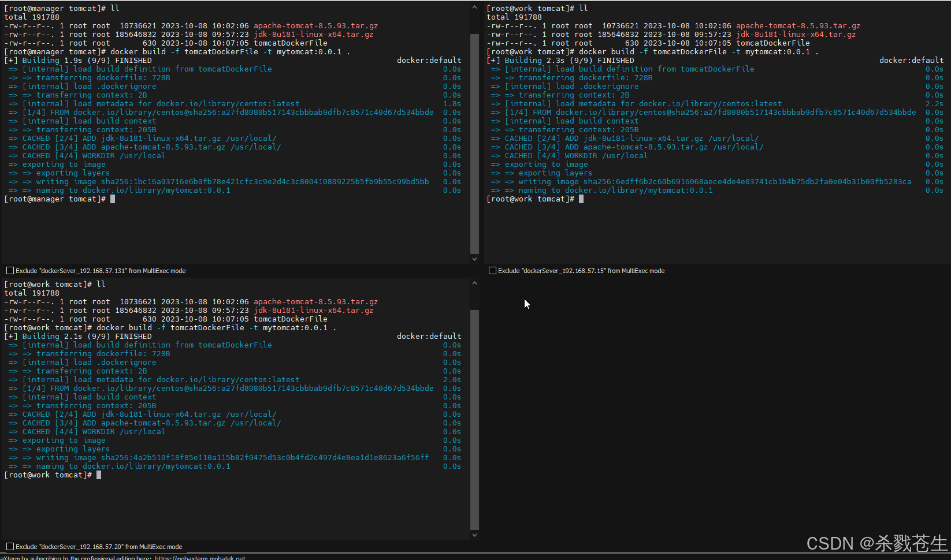The height and width of the screenshot is (560, 951).
Task: Click the 1.8s metadata load time
Action: coord(452,104)
